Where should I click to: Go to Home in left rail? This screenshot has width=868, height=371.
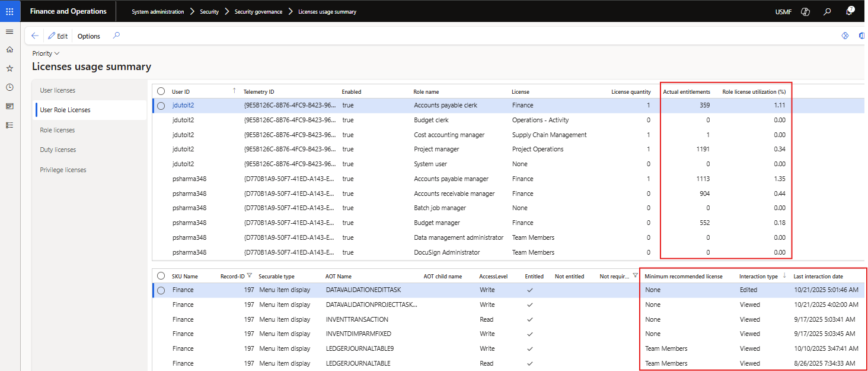coord(9,50)
